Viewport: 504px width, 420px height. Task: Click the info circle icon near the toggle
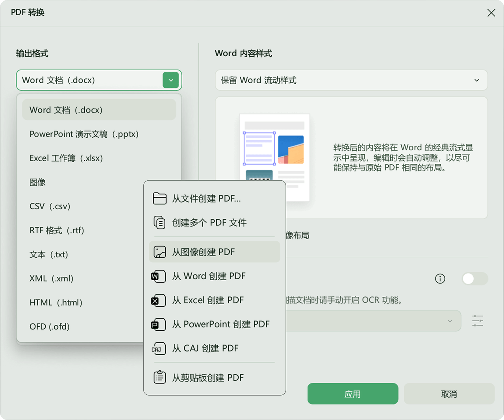tap(440, 279)
